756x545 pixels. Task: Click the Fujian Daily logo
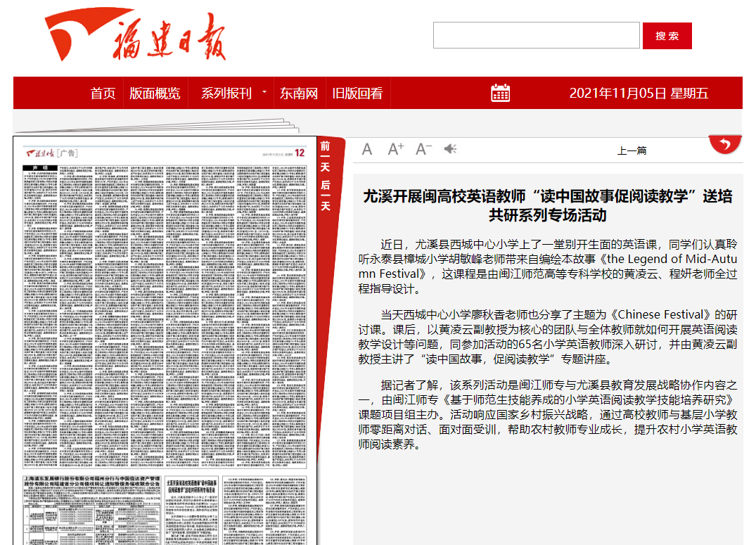[135, 34]
